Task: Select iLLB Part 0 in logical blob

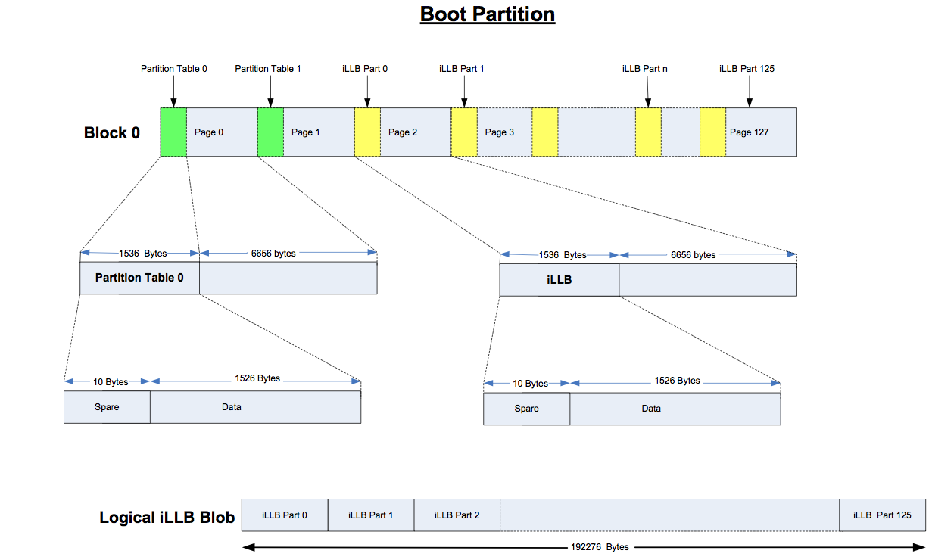Action: click(285, 515)
